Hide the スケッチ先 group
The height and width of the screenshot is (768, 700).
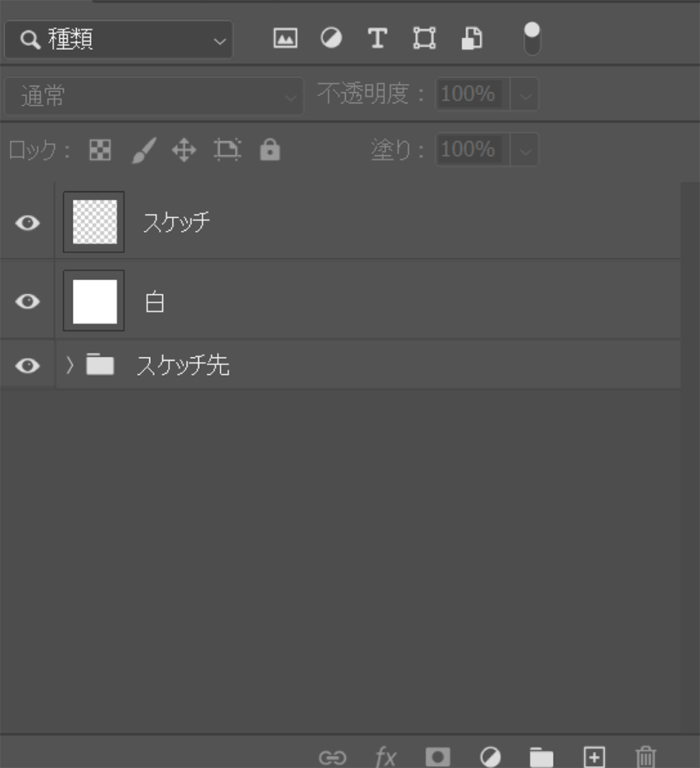point(27,366)
